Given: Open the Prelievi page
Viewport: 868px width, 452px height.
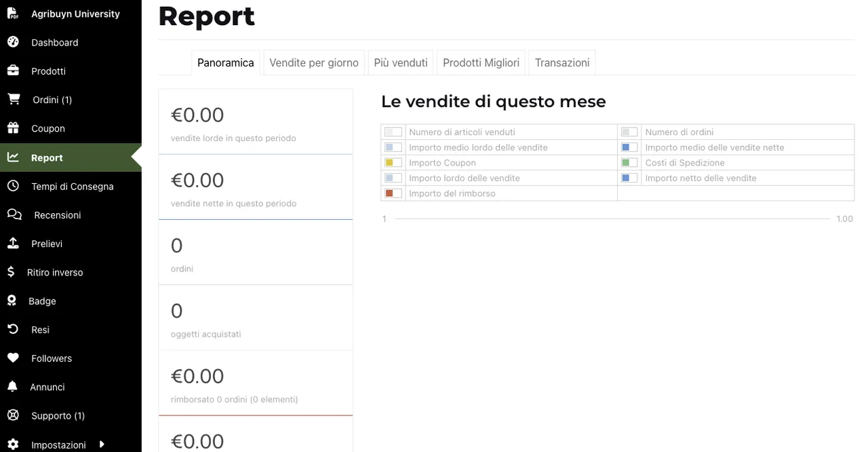Looking at the screenshot, I should point(47,244).
